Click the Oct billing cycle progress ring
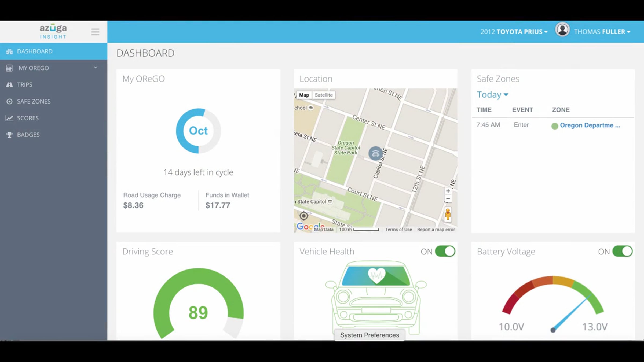The image size is (644, 362). 198,131
